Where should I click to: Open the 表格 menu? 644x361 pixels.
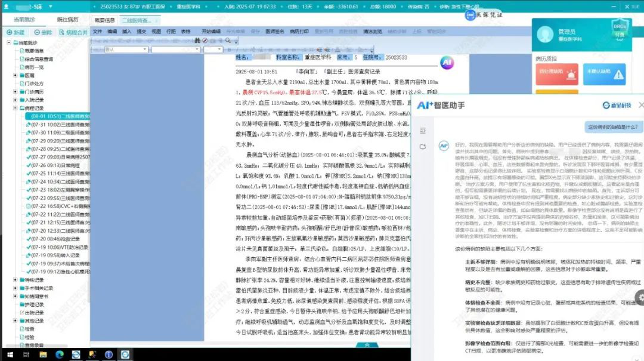tap(185, 31)
